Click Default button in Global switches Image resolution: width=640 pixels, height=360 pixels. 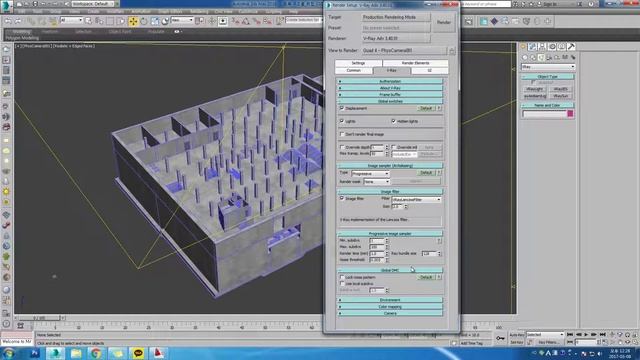point(426,108)
